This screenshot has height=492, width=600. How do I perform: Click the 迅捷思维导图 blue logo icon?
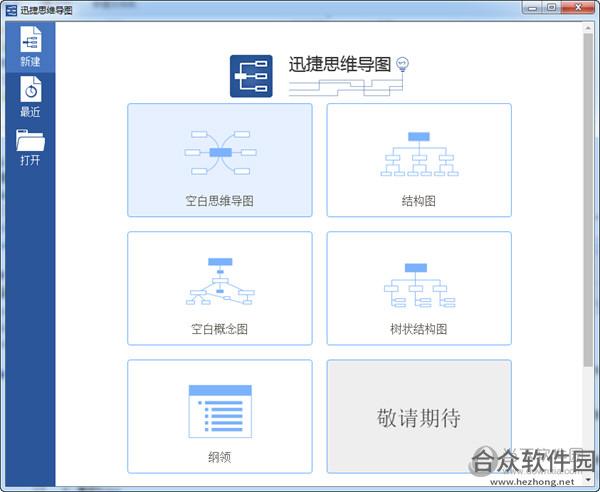click(x=251, y=76)
